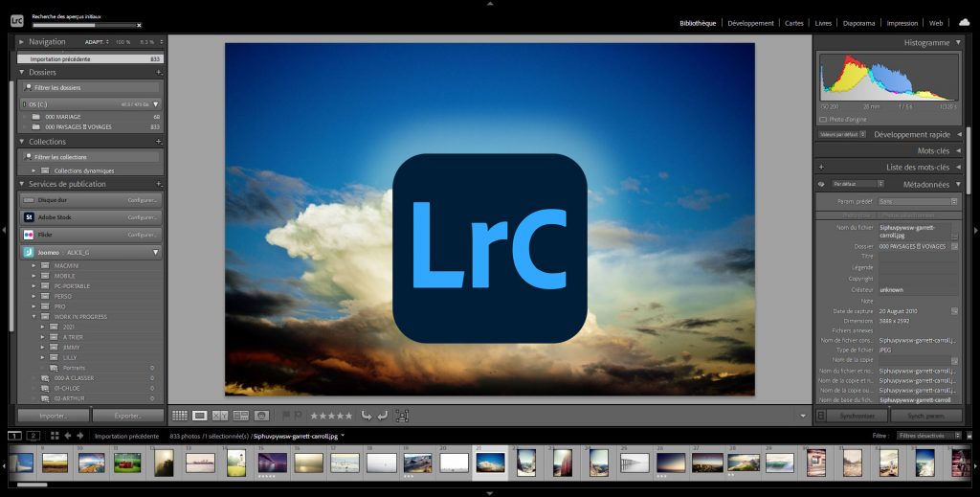980x497 pixels.
Task: Click the Exporter button
Action: [127, 417]
